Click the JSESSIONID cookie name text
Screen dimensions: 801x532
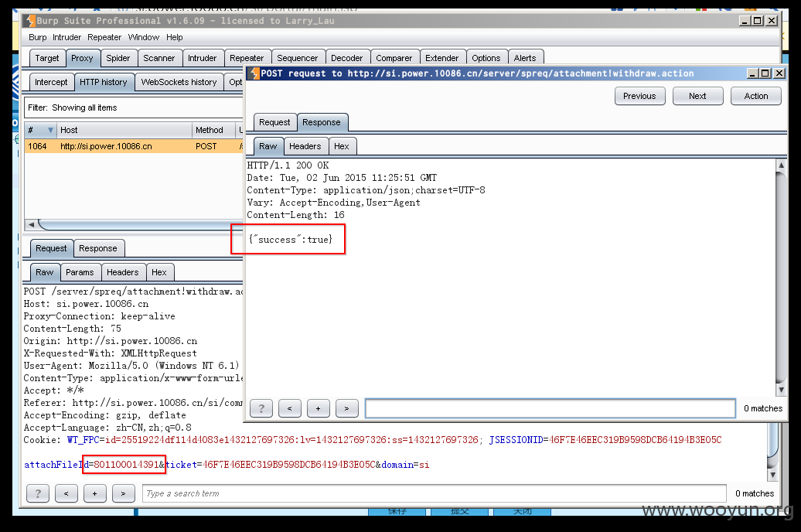tap(516, 440)
